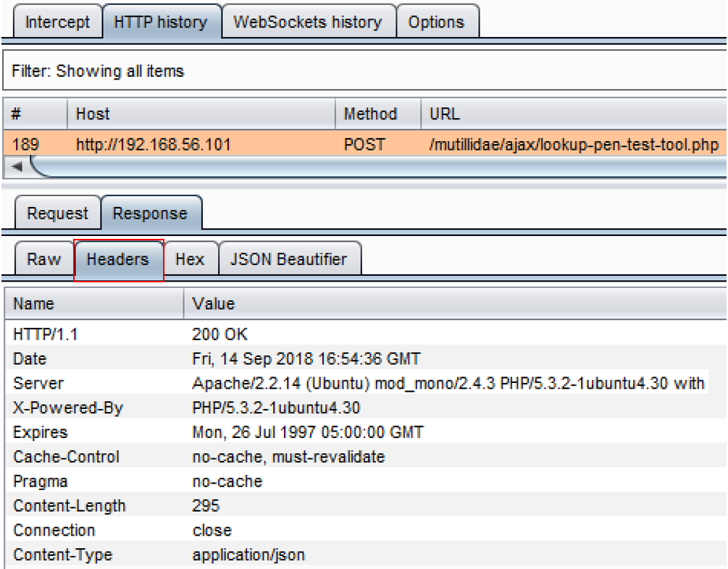Select the HTTP/1.1 header row name

click(x=46, y=334)
